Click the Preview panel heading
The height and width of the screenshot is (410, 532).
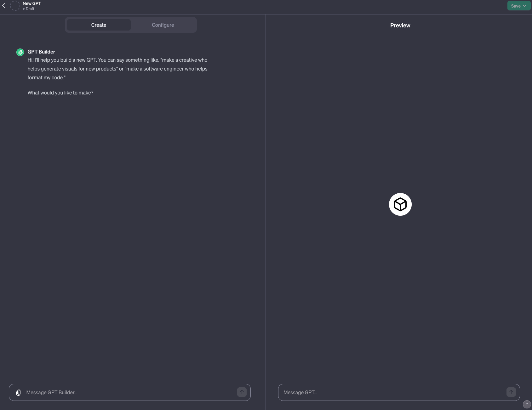pyautogui.click(x=400, y=25)
